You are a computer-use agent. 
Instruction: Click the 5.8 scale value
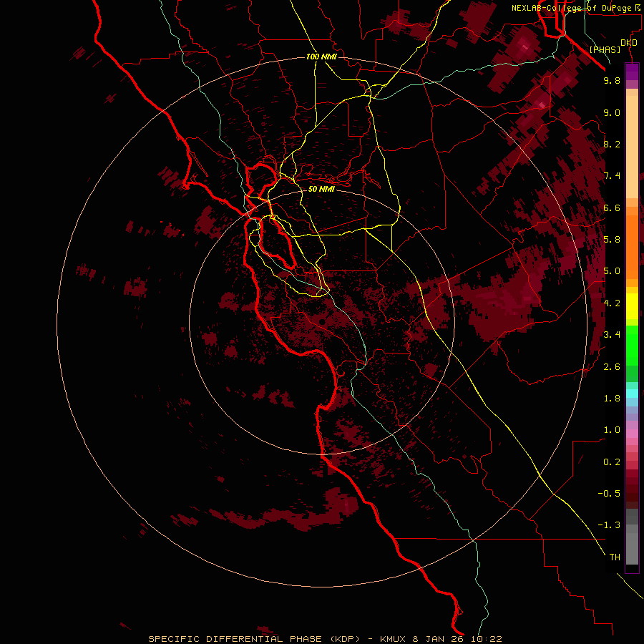612,240
